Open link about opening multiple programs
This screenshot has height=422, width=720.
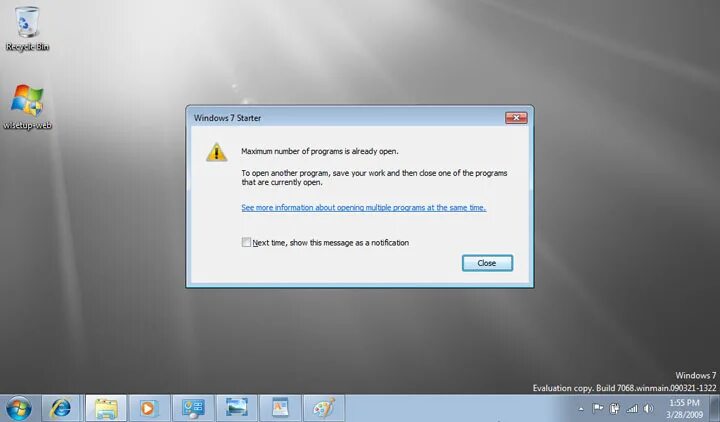[364, 208]
